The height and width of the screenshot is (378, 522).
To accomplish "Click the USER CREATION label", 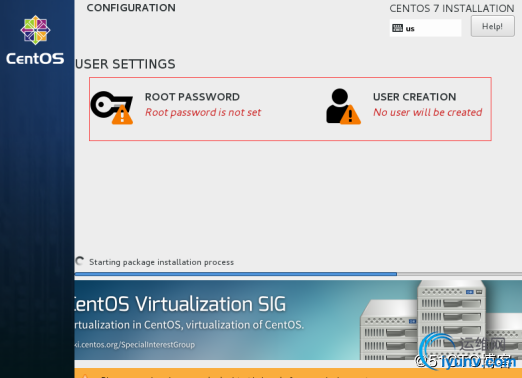I will (414, 97).
